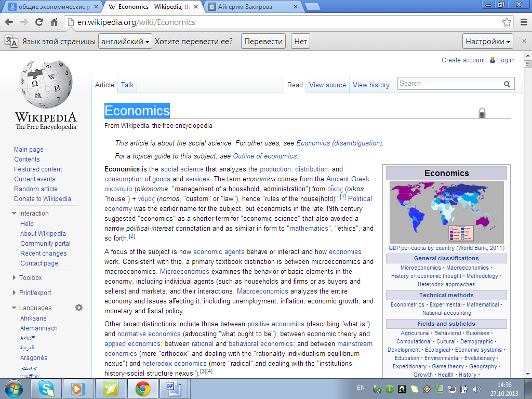The width and height of the screenshot is (532, 399).
Task: Open the browser home page icon
Action: pos(54,22)
